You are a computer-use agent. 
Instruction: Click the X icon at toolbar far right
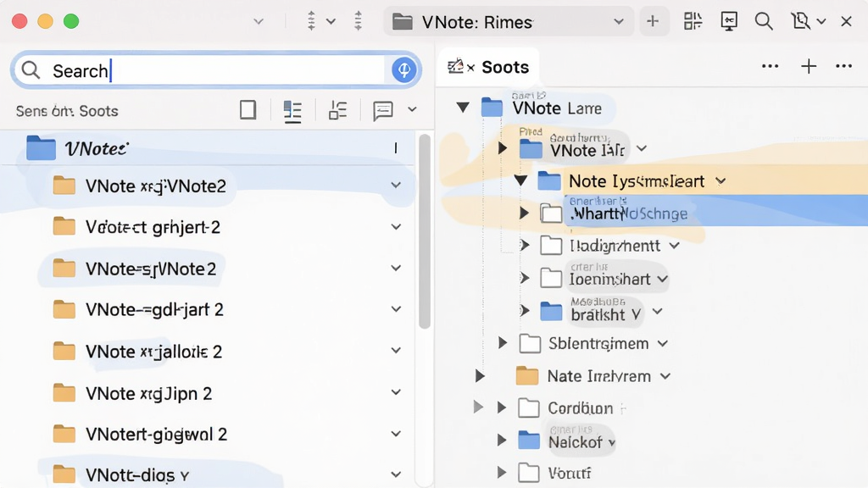846,21
